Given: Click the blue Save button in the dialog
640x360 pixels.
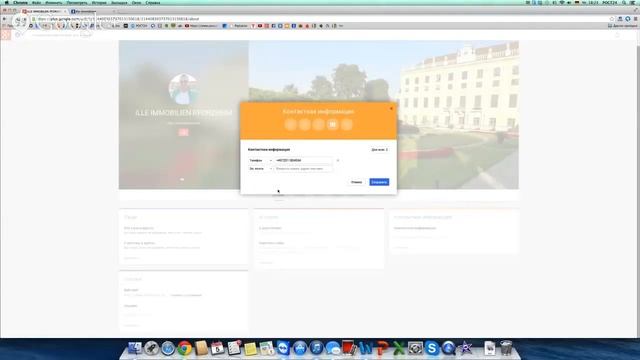Looking at the screenshot, I should [x=379, y=182].
